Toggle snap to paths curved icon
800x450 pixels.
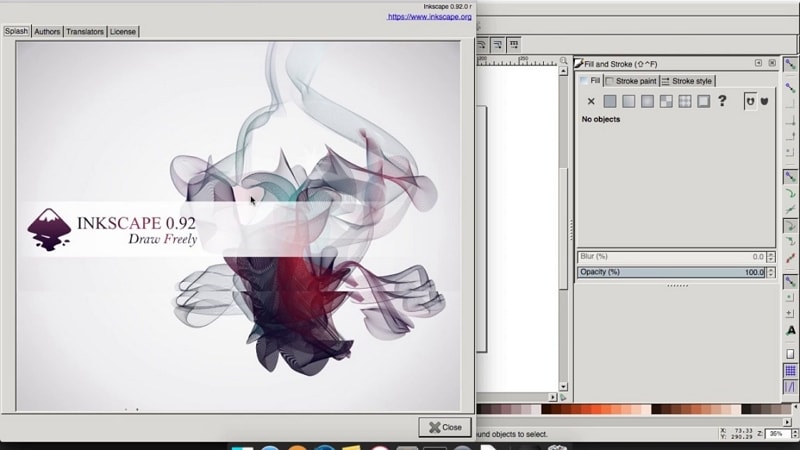click(790, 193)
